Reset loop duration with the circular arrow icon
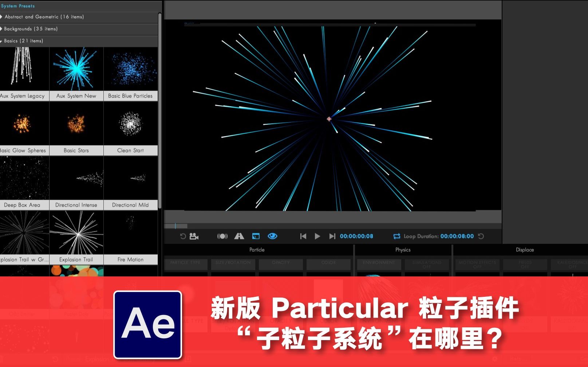The height and width of the screenshot is (367, 588). pos(481,236)
